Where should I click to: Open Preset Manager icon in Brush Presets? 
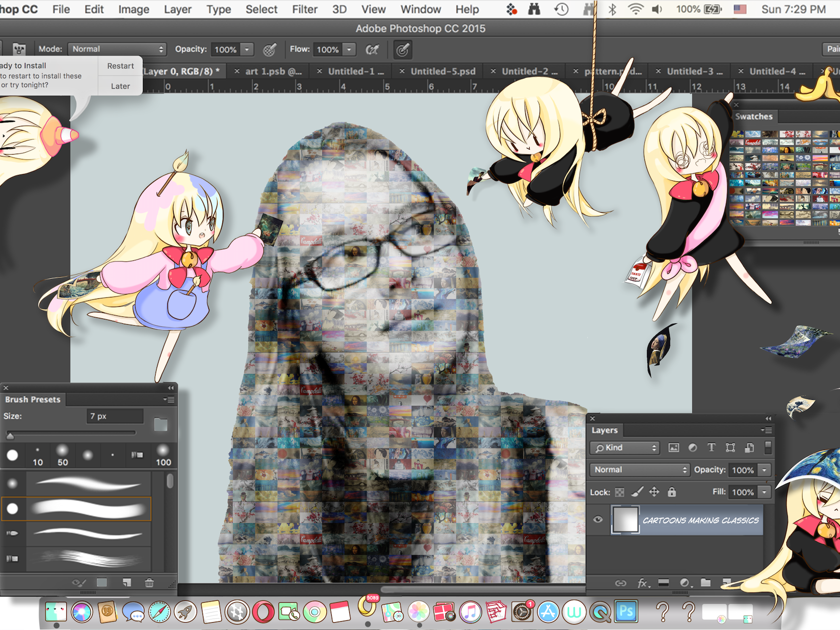click(102, 582)
